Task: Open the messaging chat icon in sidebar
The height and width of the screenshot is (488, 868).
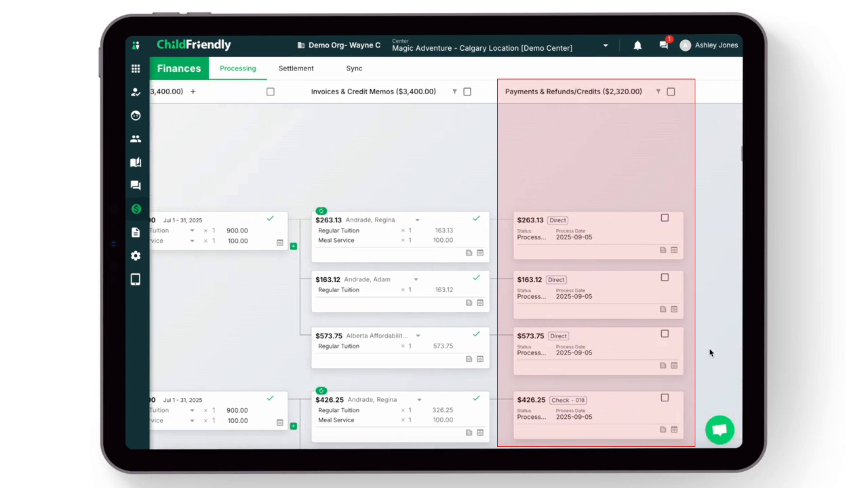Action: 135,185
